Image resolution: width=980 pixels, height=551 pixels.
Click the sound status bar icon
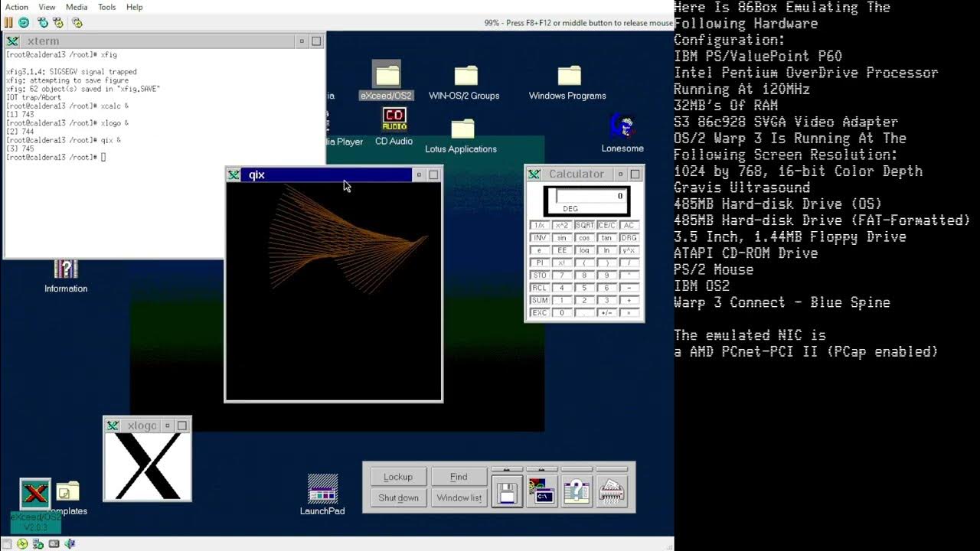click(70, 544)
